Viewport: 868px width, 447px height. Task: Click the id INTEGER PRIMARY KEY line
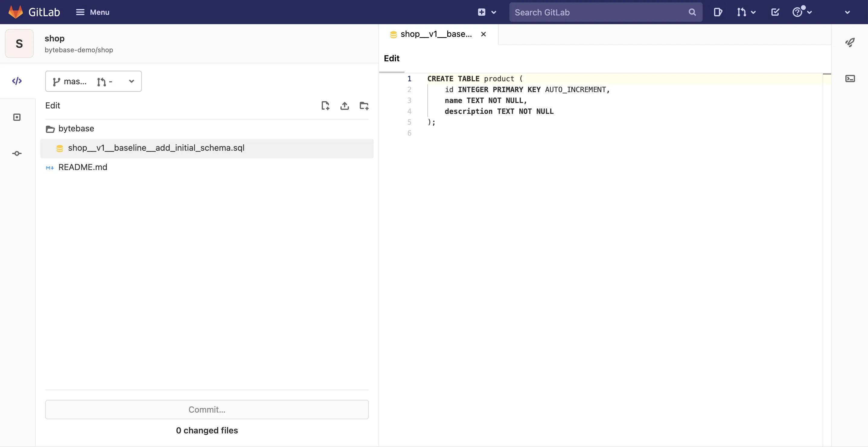pos(527,89)
